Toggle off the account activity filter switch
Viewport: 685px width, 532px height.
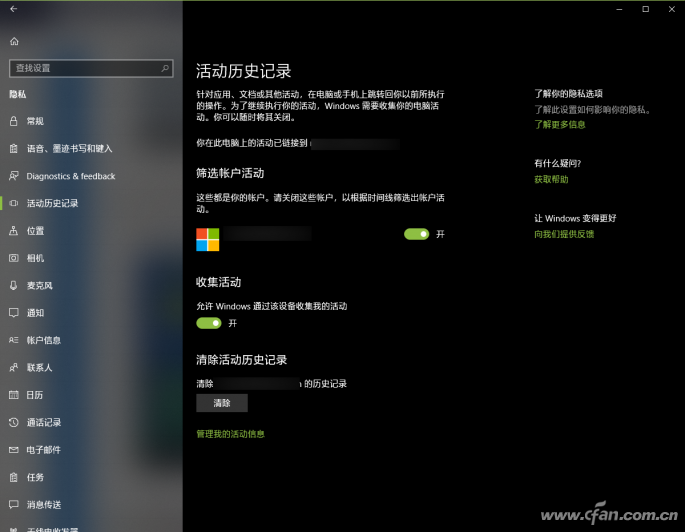pos(416,234)
